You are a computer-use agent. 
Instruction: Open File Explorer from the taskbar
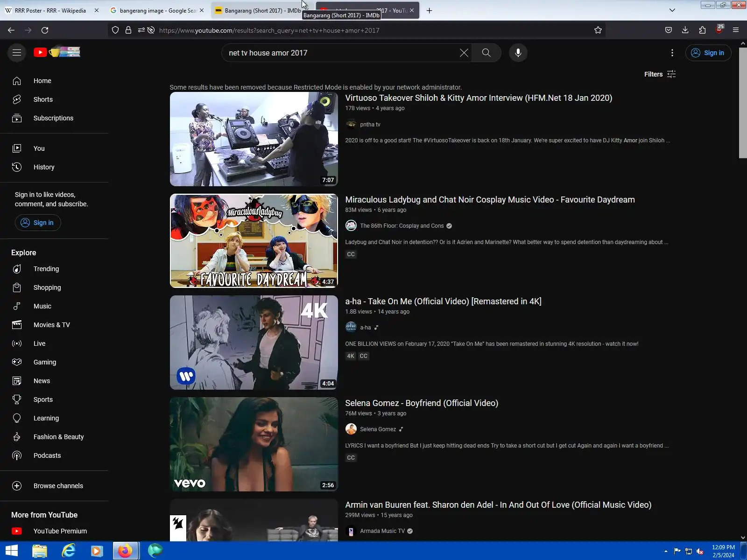[40, 551]
